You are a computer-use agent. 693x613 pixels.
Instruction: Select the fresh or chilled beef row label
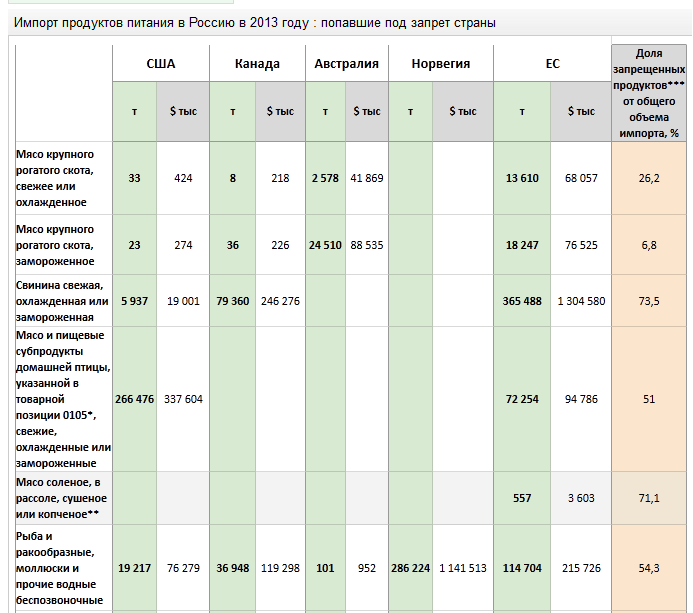[x=56, y=178]
